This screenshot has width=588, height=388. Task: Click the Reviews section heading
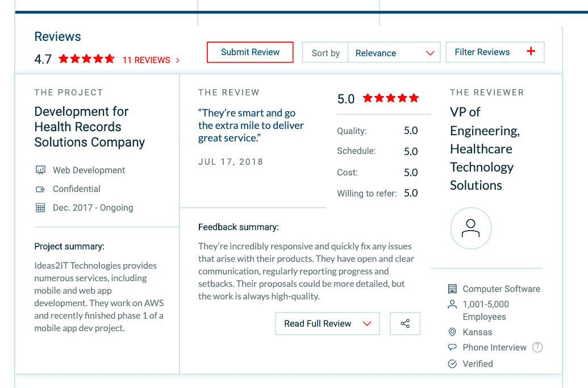57,36
